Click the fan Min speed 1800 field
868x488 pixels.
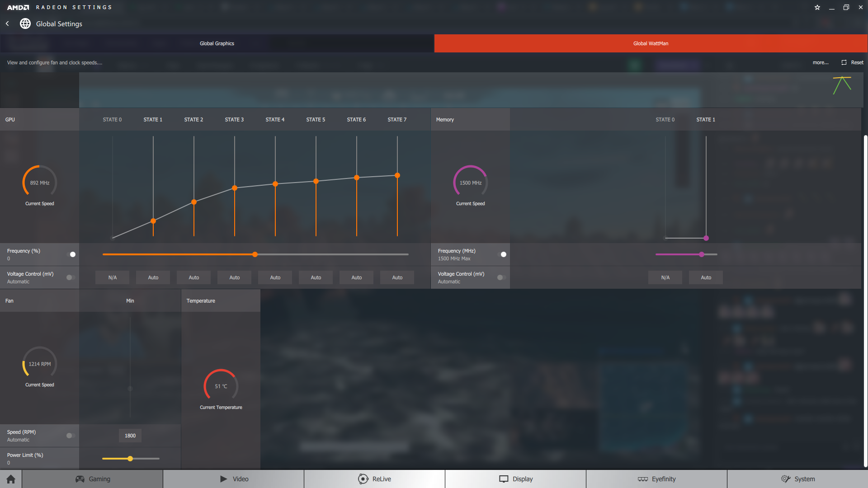tap(130, 436)
